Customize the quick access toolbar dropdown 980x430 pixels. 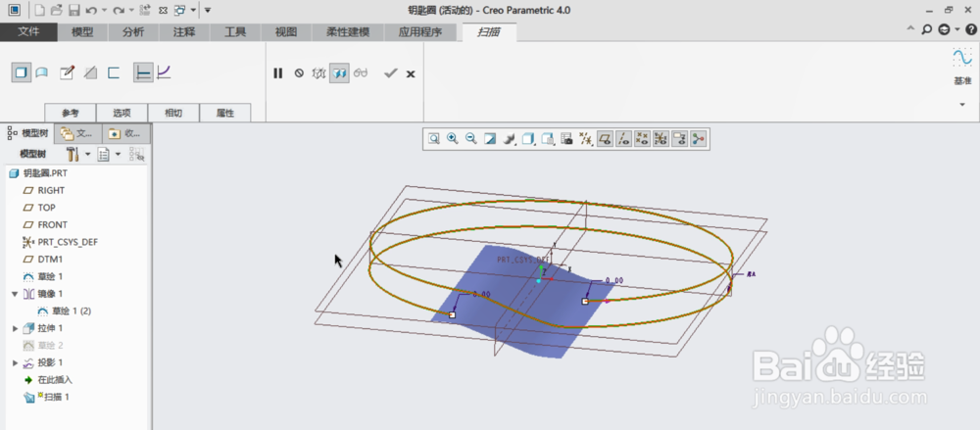coord(208,11)
